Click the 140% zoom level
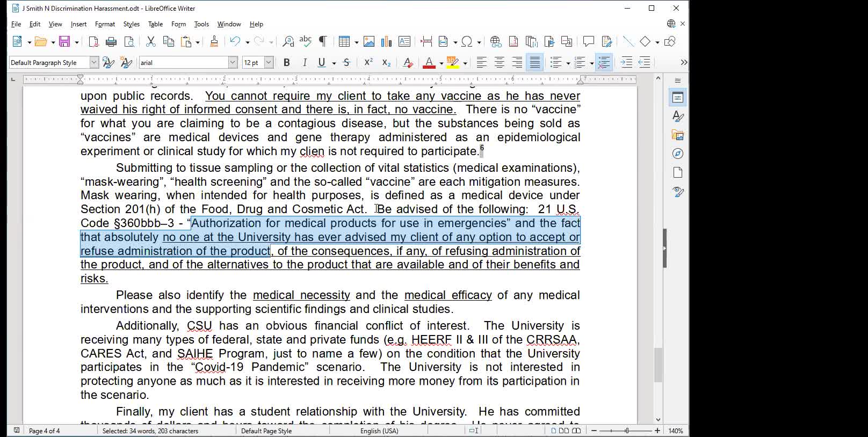Image resolution: width=868 pixels, height=437 pixels. pos(676,431)
